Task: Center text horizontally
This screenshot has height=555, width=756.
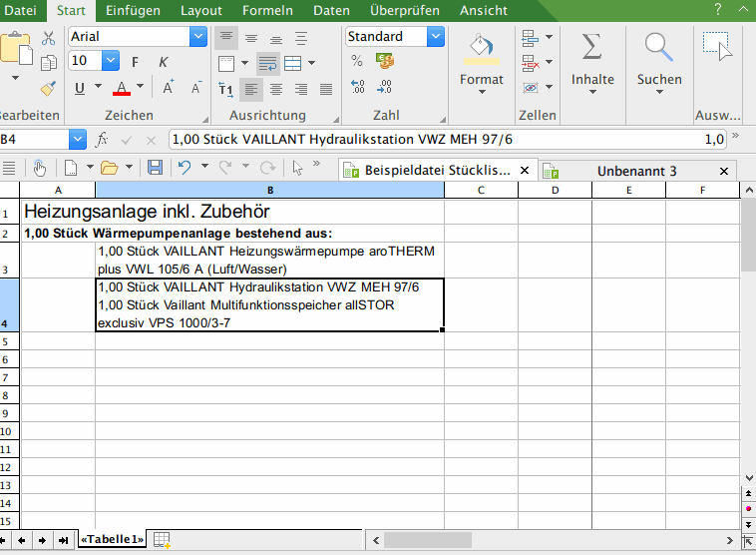Action: click(276, 89)
